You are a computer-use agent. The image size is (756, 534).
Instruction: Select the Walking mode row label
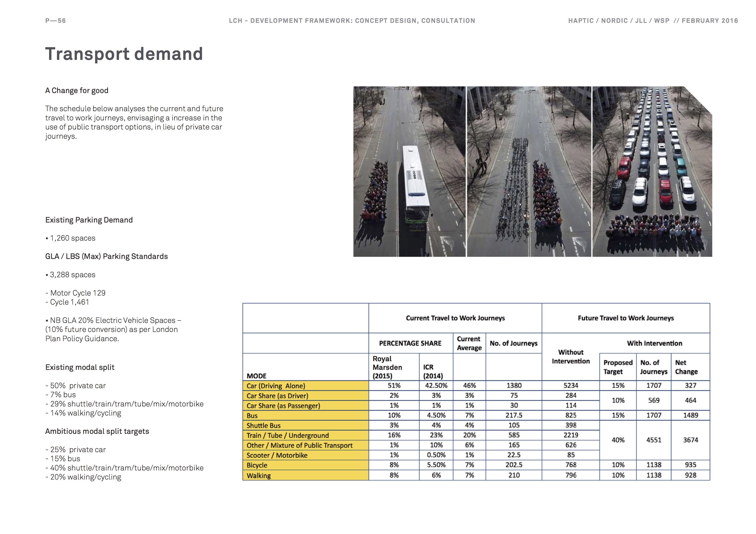(x=305, y=475)
